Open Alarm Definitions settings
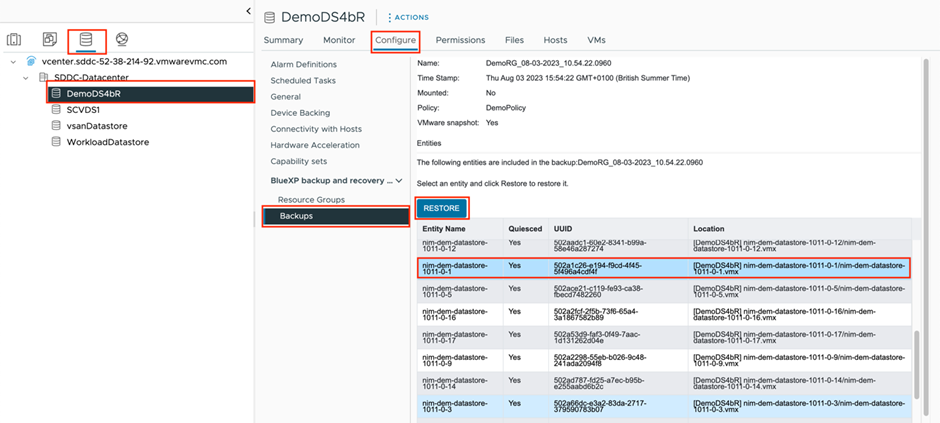 [x=303, y=64]
